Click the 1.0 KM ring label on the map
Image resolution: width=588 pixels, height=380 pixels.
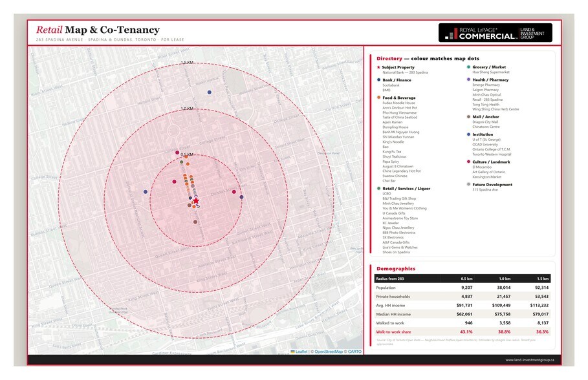(x=187, y=109)
